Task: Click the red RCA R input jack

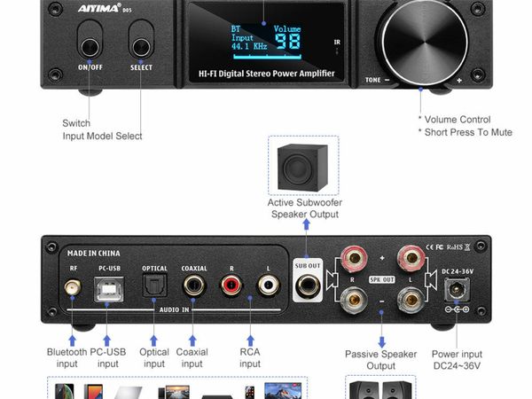Action: tap(230, 286)
